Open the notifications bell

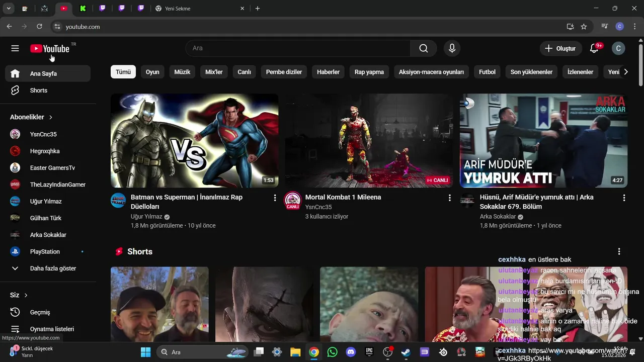coord(594,48)
